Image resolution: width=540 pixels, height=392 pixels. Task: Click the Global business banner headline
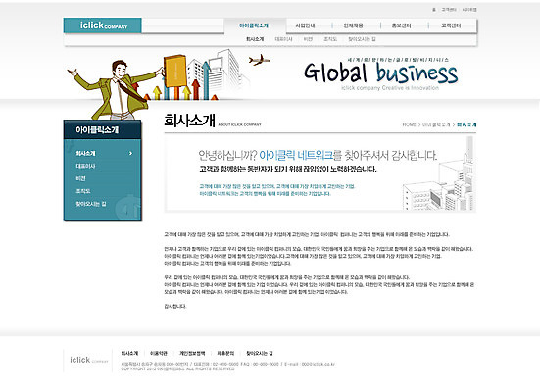381,73
